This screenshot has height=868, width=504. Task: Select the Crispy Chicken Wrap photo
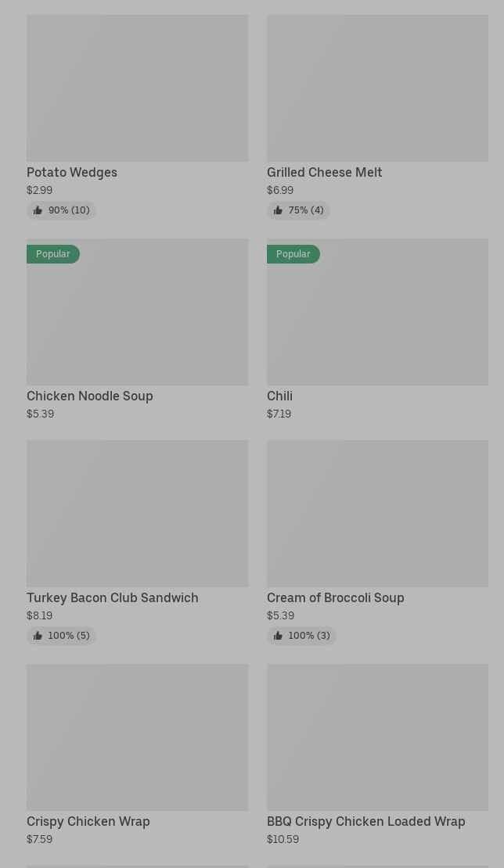point(137,737)
